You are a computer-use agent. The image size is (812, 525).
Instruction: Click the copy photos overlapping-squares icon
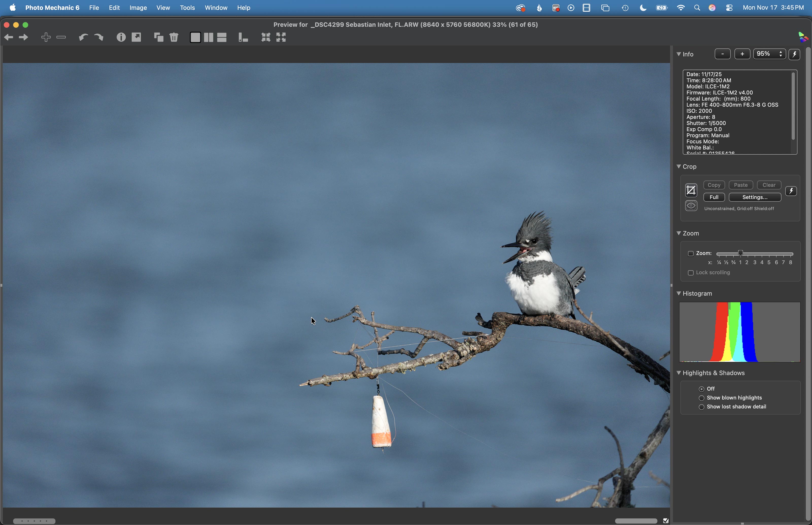coord(159,37)
